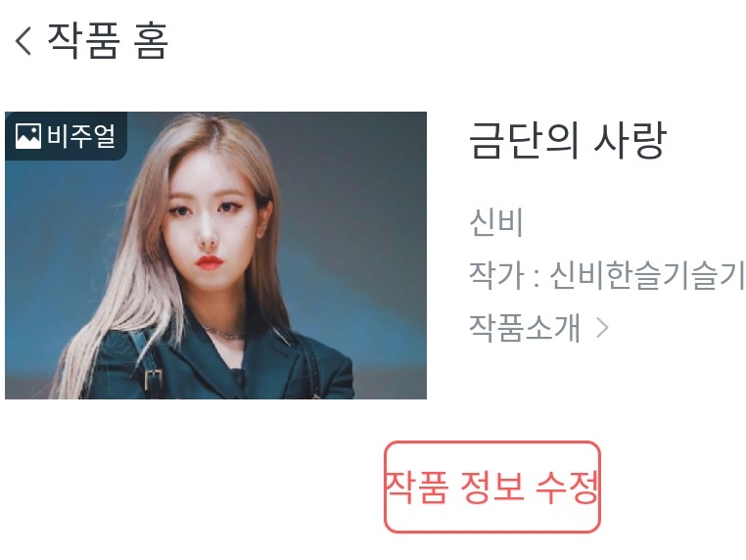
Task: Click the right chevron beside 작품소개
Action: pyautogui.click(x=602, y=328)
